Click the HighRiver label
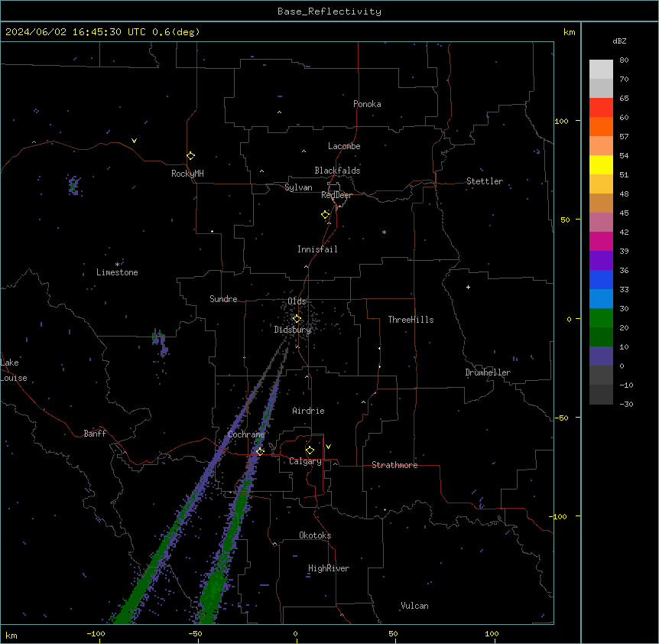The height and width of the screenshot is (644, 659). pyautogui.click(x=329, y=568)
